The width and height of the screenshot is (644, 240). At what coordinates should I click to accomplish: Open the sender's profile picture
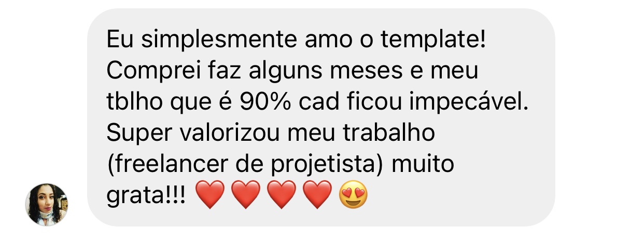coord(47,204)
